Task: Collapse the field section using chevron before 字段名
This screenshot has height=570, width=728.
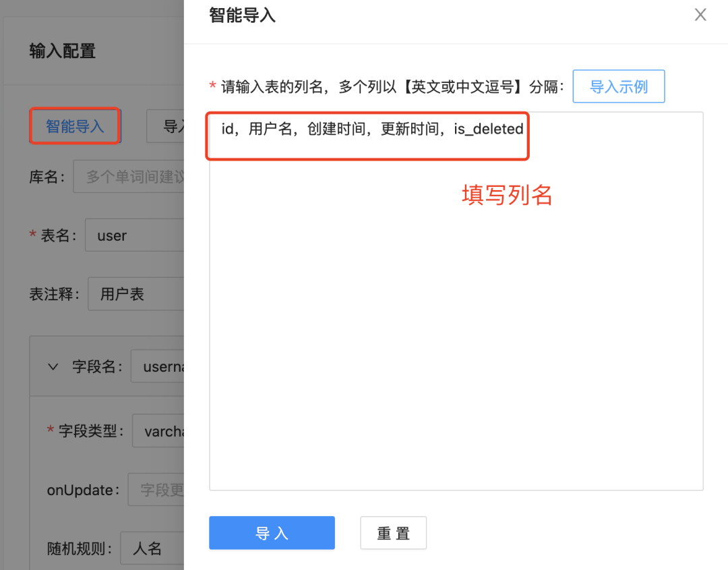Action: pos(53,367)
